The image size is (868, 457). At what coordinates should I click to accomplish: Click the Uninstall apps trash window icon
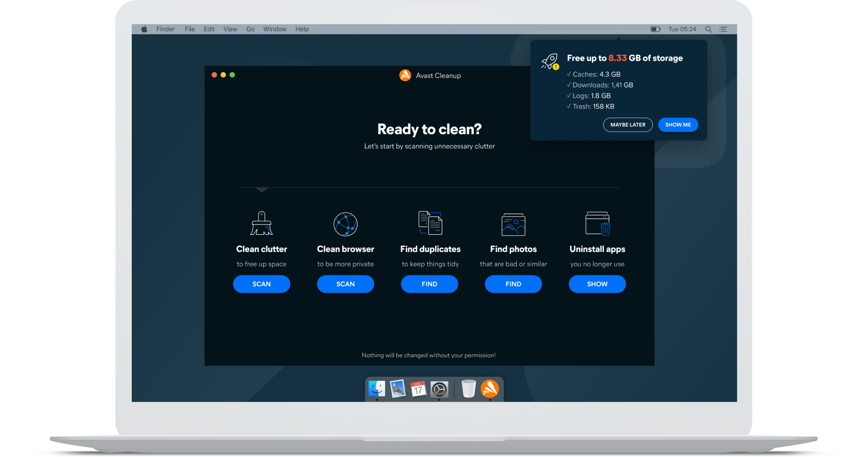pos(598,223)
